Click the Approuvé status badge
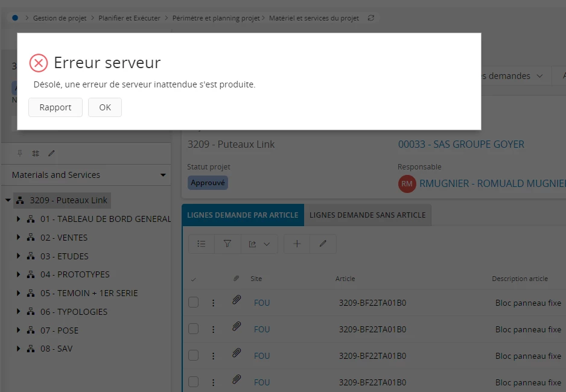This screenshot has height=392, width=566. 208,183
